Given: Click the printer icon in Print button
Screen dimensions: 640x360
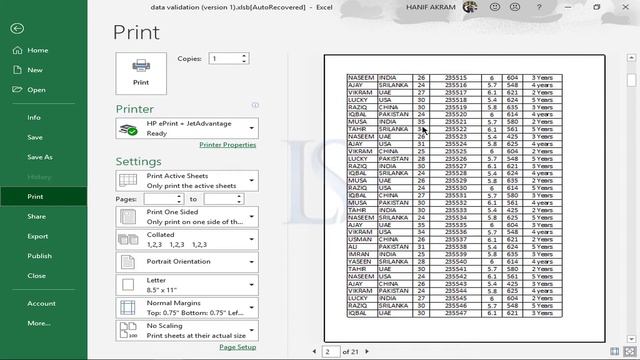Looking at the screenshot, I should [141, 66].
